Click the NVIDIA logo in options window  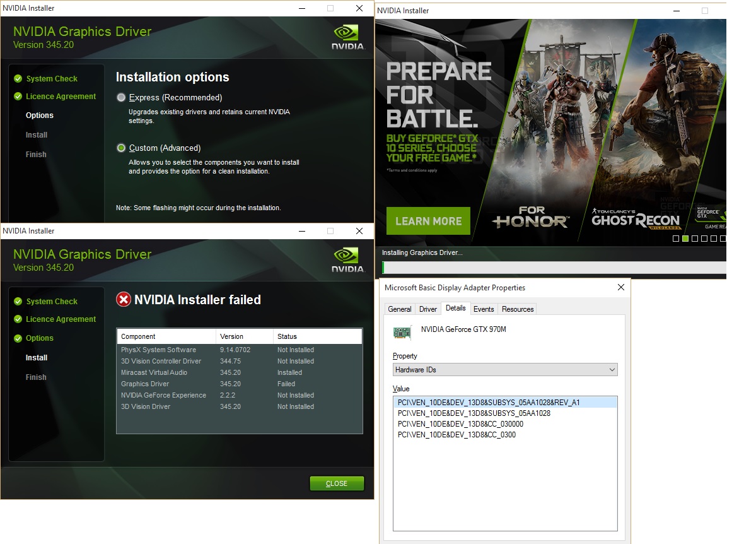(347, 37)
